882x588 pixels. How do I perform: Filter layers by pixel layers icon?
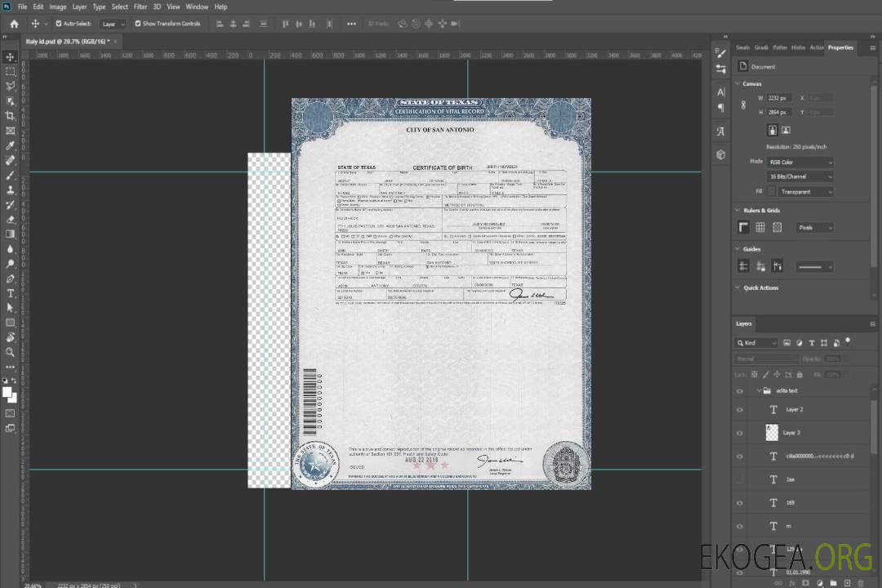786,343
